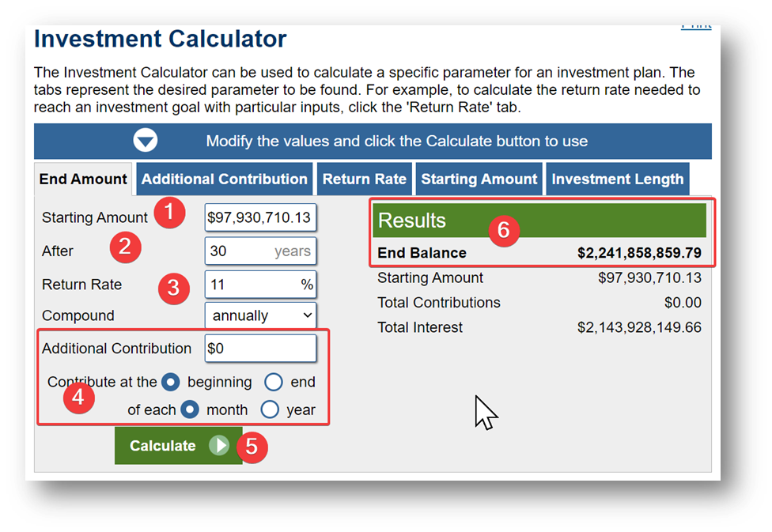Select the 'beginning' contribution radio button

[x=171, y=383]
